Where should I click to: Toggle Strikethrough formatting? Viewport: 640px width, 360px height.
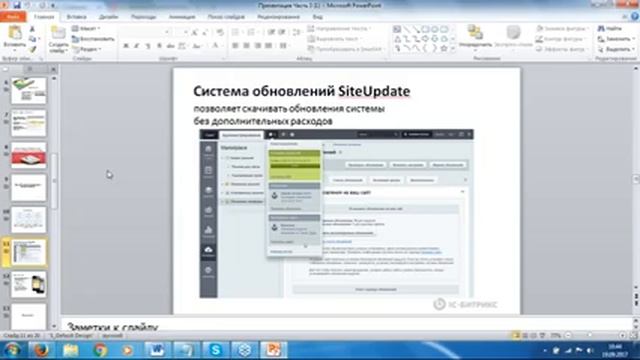pyautogui.click(x=171, y=46)
